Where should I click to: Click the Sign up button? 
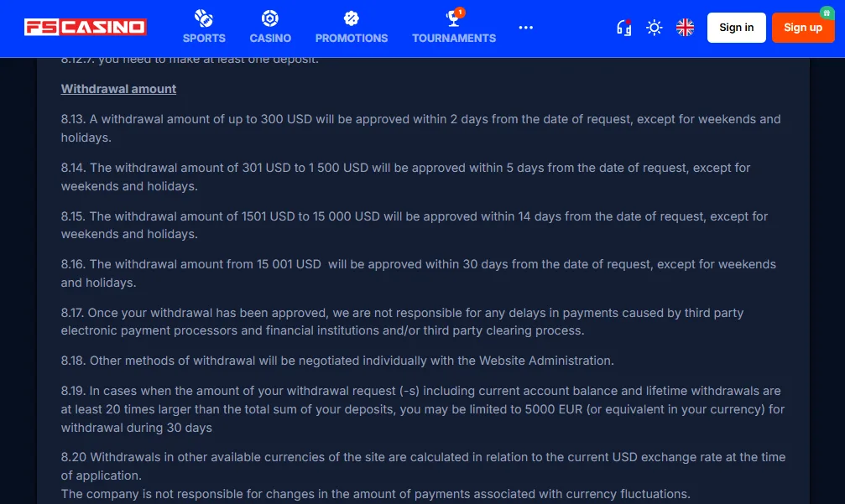coord(803,28)
